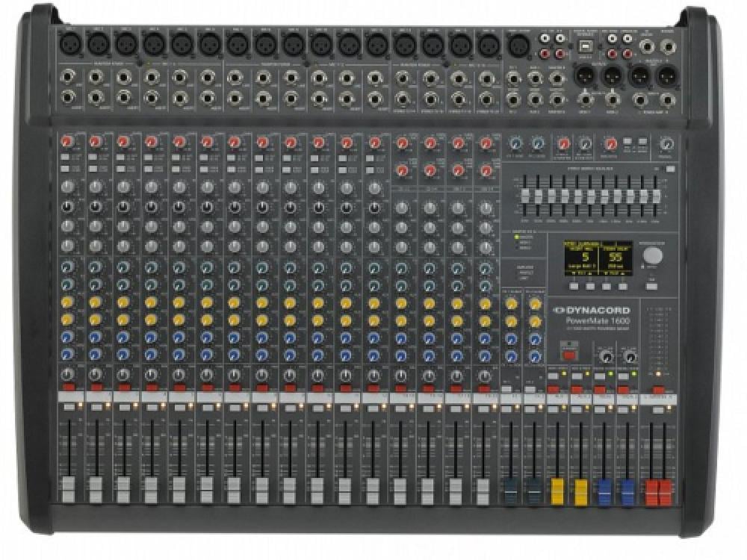Click the first teal FX knob on channel 1
Screen dimensions: 747x560
tap(68, 267)
